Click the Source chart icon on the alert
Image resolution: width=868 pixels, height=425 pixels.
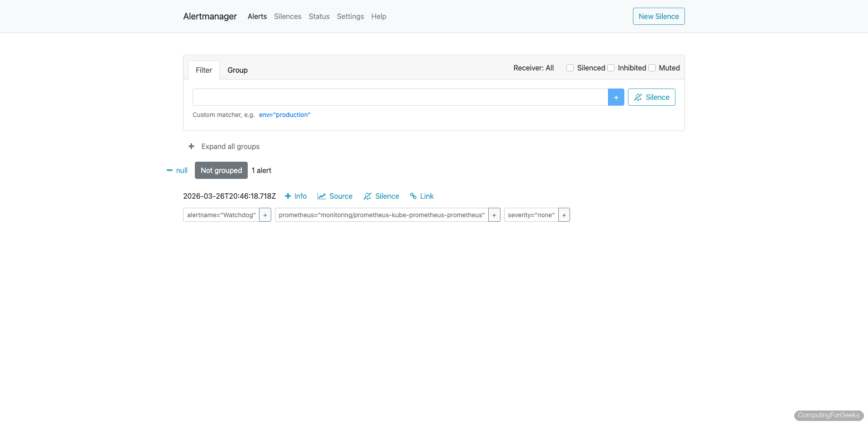(x=321, y=196)
